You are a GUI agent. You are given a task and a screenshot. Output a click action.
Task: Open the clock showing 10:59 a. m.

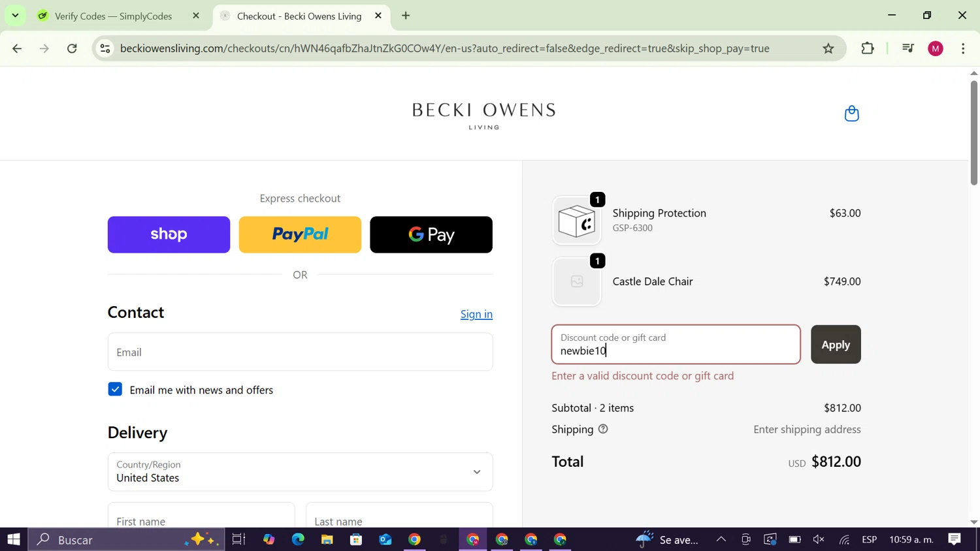(x=911, y=539)
